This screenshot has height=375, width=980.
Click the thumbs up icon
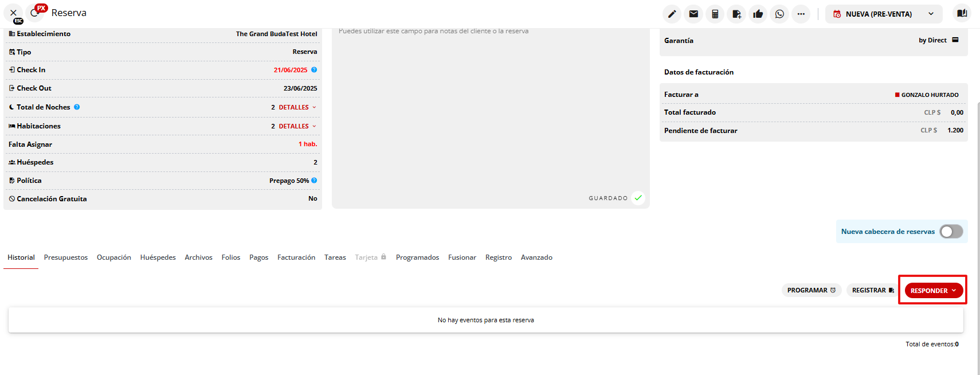pyautogui.click(x=758, y=14)
